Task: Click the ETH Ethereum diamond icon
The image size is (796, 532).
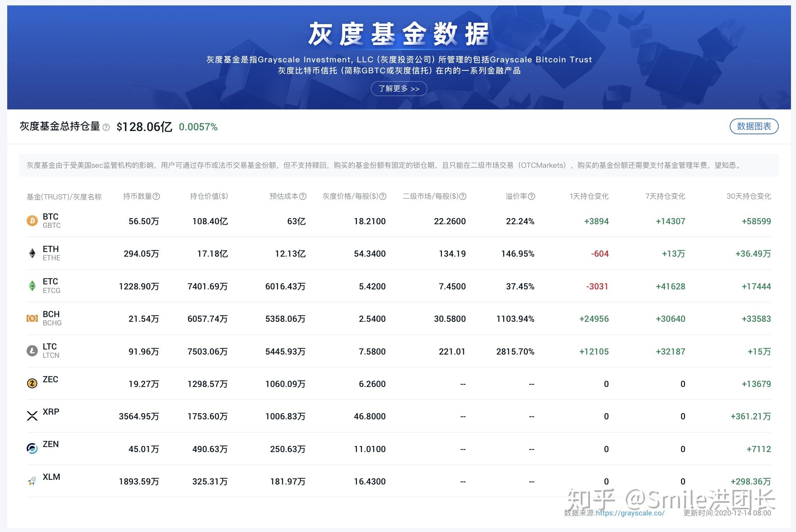Action: [32, 253]
